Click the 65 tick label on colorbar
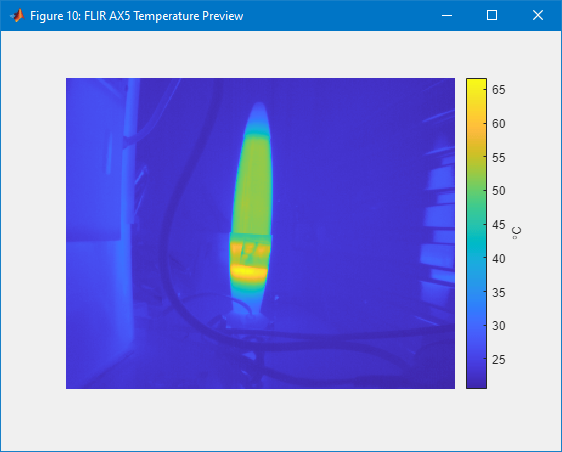This screenshot has height=452, width=562. (499, 90)
